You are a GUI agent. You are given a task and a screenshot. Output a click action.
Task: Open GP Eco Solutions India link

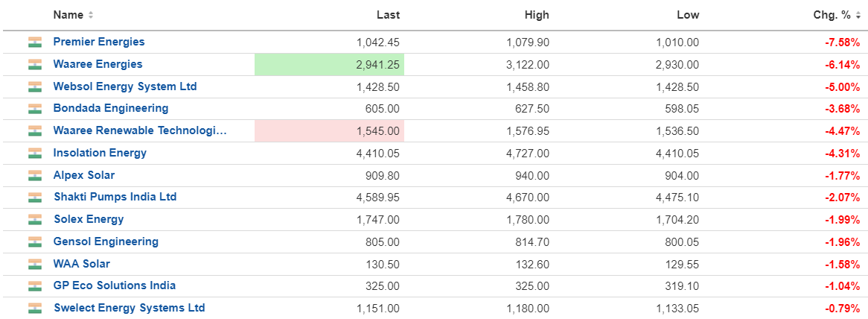[115, 285]
